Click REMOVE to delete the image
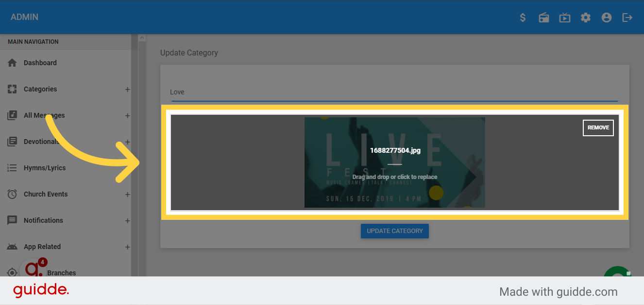This screenshot has width=644, height=305. pyautogui.click(x=598, y=127)
